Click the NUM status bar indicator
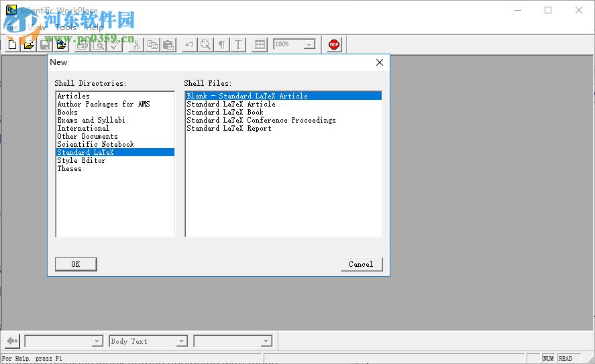Image resolution: width=595 pixels, height=364 pixels. pyautogui.click(x=548, y=359)
